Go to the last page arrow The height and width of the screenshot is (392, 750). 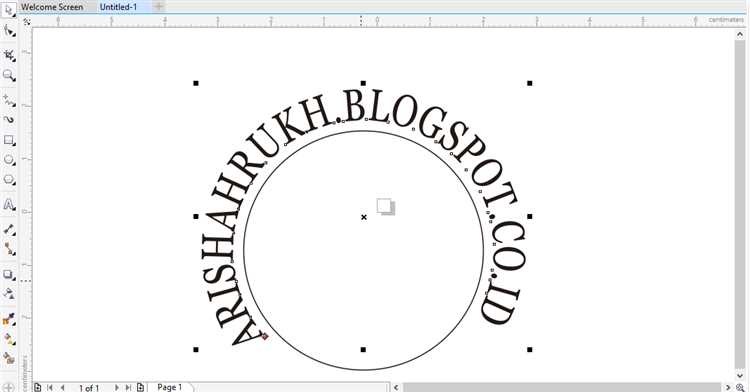128,388
